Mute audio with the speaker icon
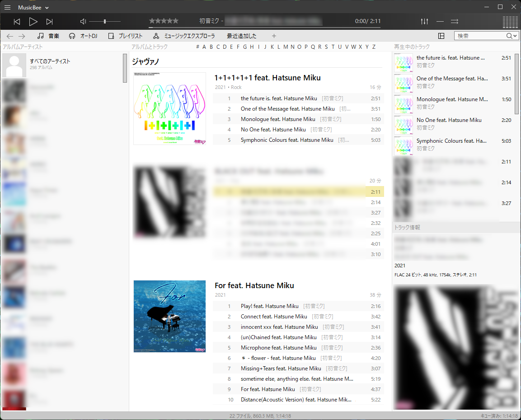Screen dimensions: 521x420 (83, 21)
